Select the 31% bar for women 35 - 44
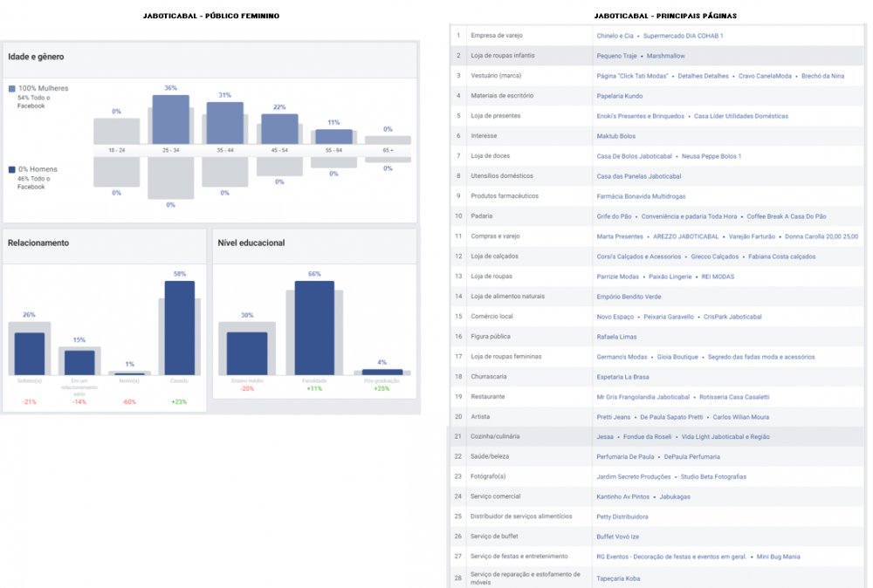This screenshot has width=873, height=588. (x=224, y=123)
